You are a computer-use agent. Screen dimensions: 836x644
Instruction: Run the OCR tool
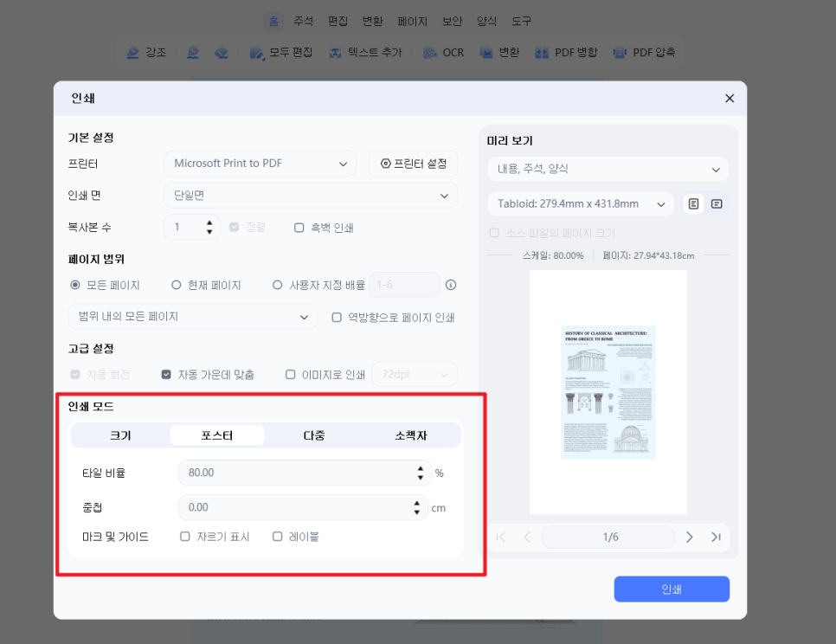click(x=444, y=52)
